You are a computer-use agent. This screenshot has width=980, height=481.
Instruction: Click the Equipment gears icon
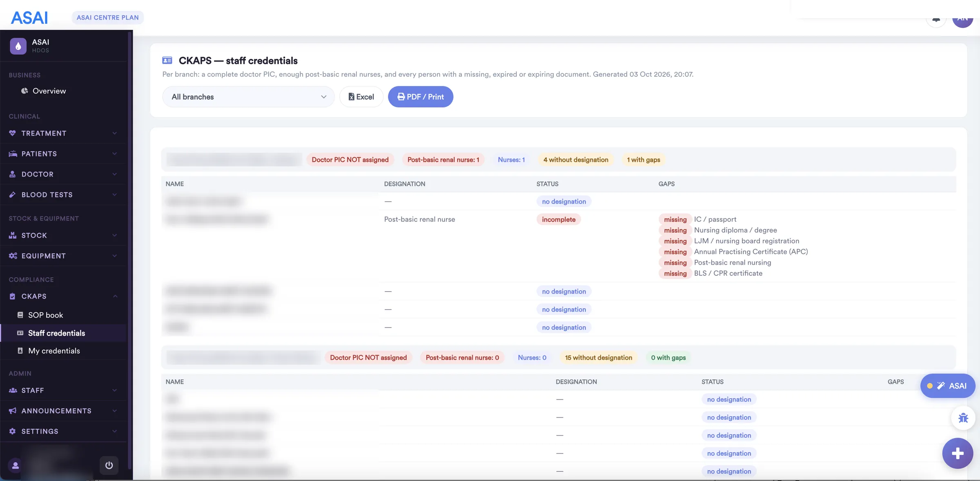pyautogui.click(x=13, y=256)
